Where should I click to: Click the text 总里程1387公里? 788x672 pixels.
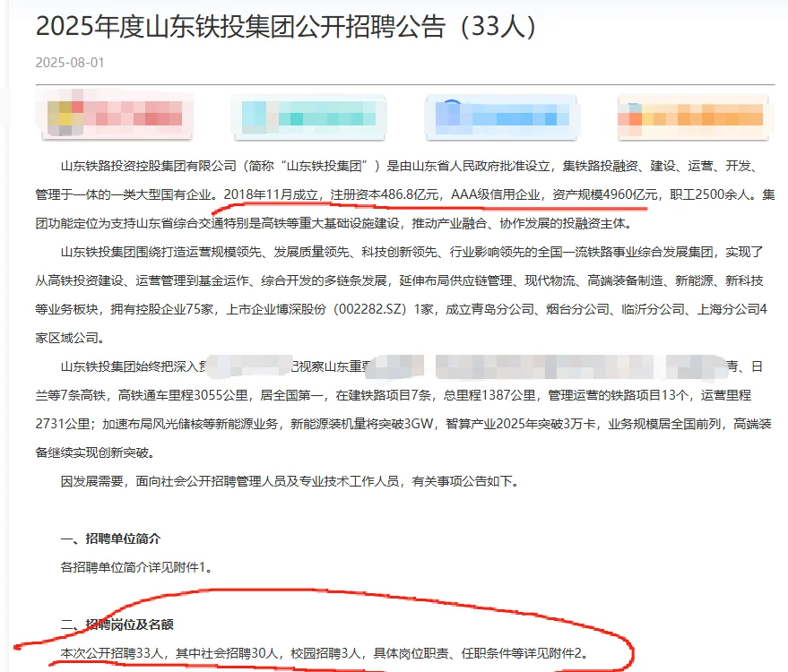tap(489, 395)
